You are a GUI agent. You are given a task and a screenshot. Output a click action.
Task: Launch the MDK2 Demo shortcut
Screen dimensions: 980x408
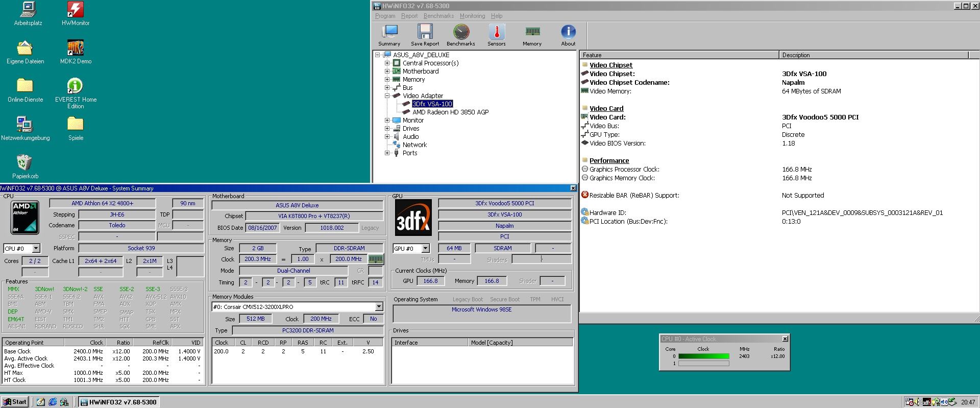coord(76,52)
